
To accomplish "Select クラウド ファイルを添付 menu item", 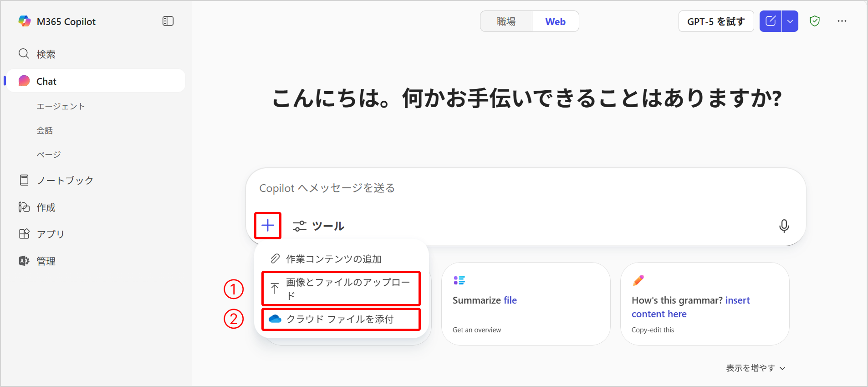I will (341, 319).
